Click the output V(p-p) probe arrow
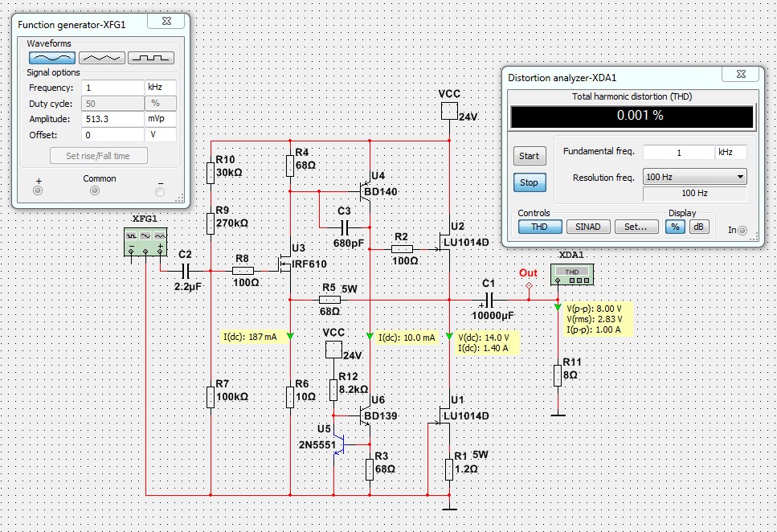Screen dimensions: 777x532 tap(558, 308)
